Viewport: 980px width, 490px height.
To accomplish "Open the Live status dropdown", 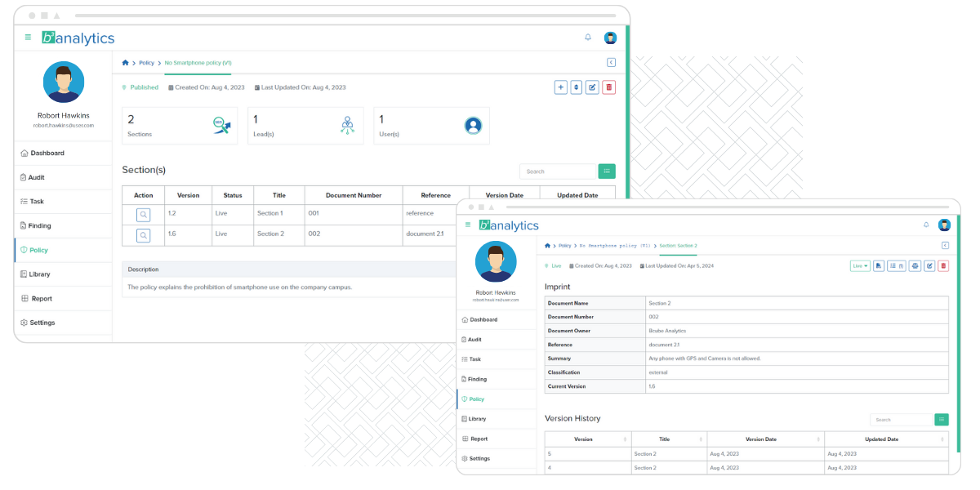I will tap(859, 265).
